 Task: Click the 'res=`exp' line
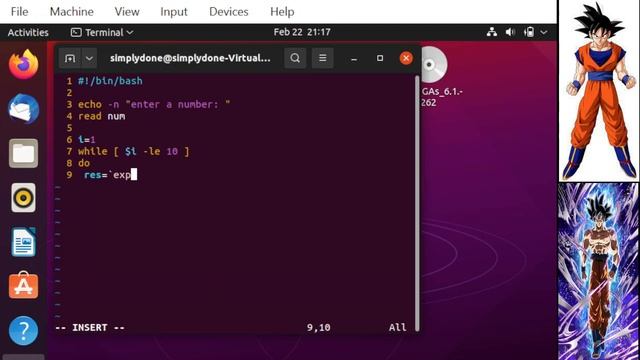pos(107,175)
